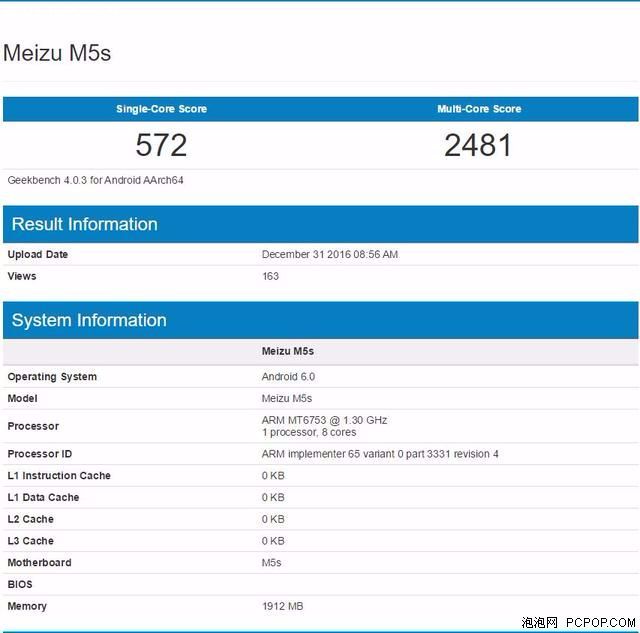Click the single-core score value 572

click(x=161, y=145)
